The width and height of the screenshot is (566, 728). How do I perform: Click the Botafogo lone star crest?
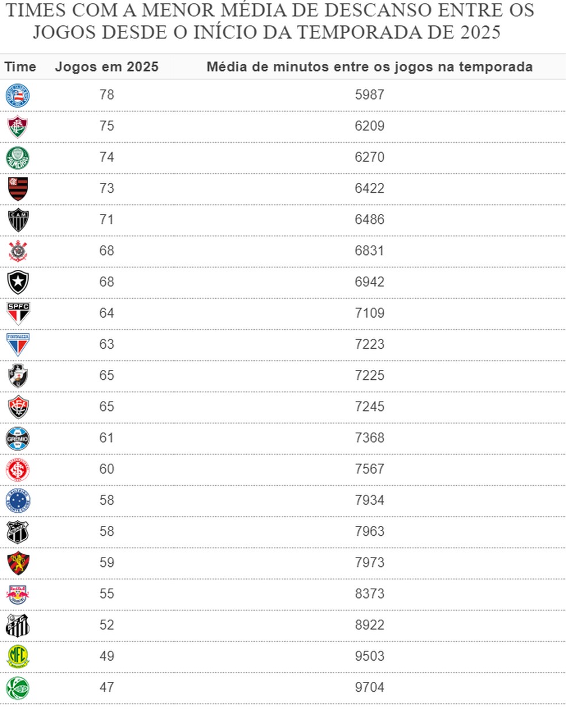click(17, 282)
